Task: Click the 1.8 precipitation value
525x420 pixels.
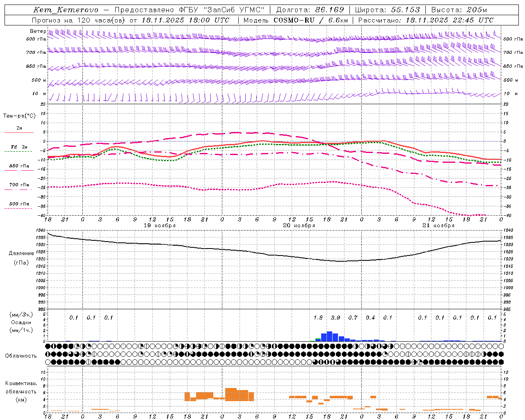Action: click(318, 317)
